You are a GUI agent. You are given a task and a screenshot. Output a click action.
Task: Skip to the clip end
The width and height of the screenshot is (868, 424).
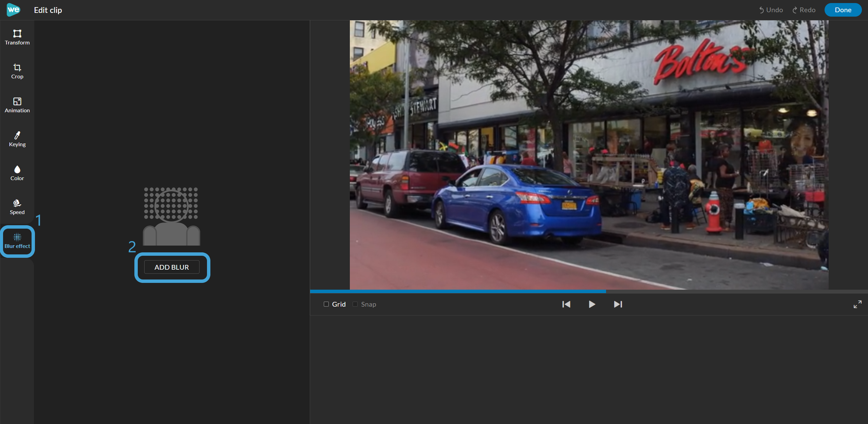tap(618, 304)
